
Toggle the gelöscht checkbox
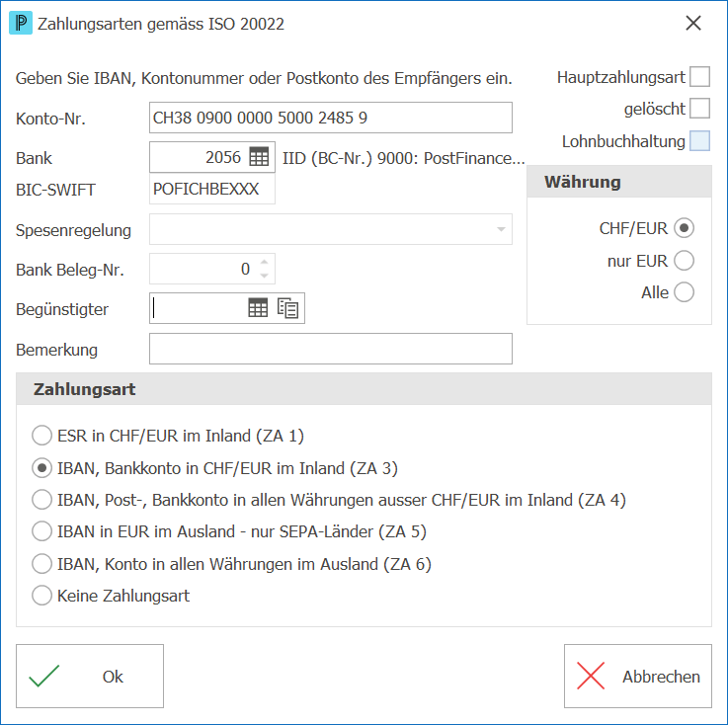click(699, 108)
